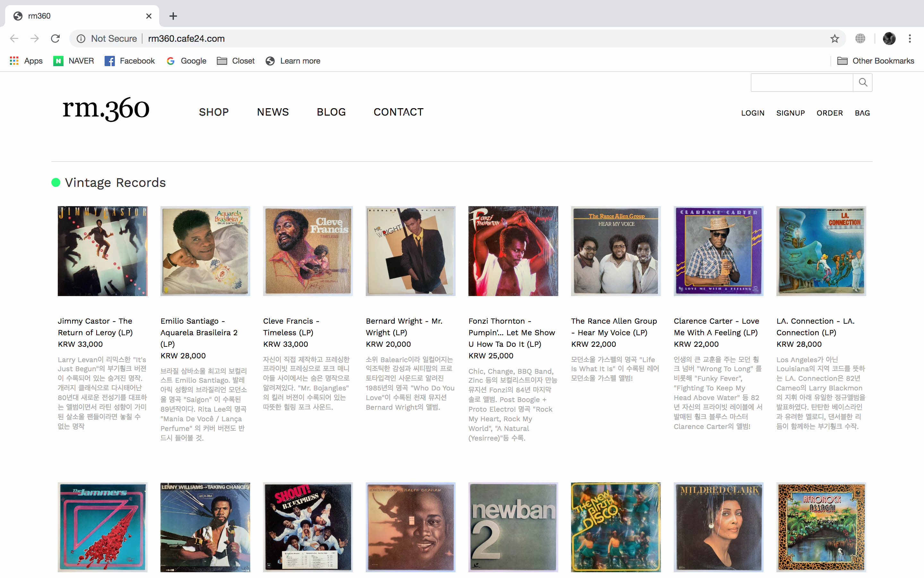
Task: Open the Mildred Clark album cover
Action: point(719,527)
